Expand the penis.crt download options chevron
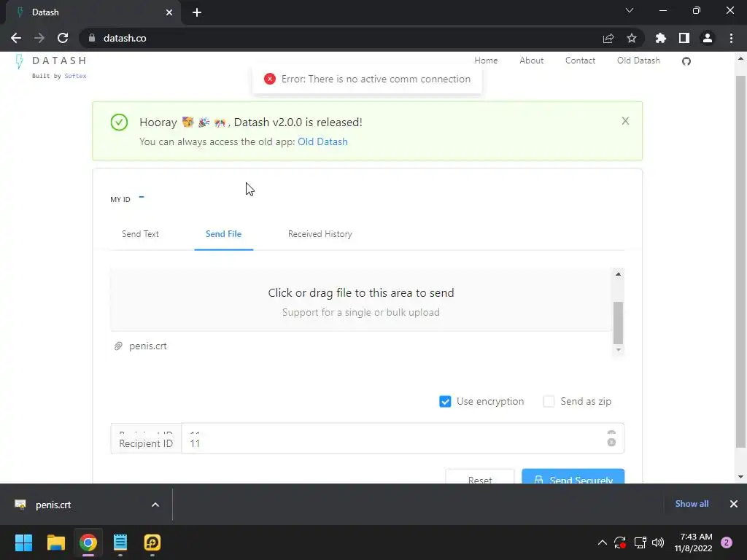This screenshot has width=747, height=560. [155, 505]
